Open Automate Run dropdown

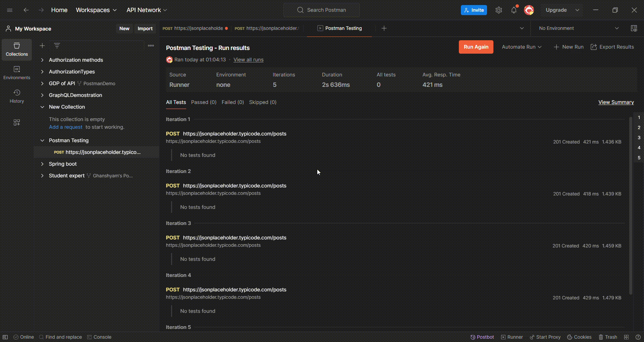coord(522,47)
